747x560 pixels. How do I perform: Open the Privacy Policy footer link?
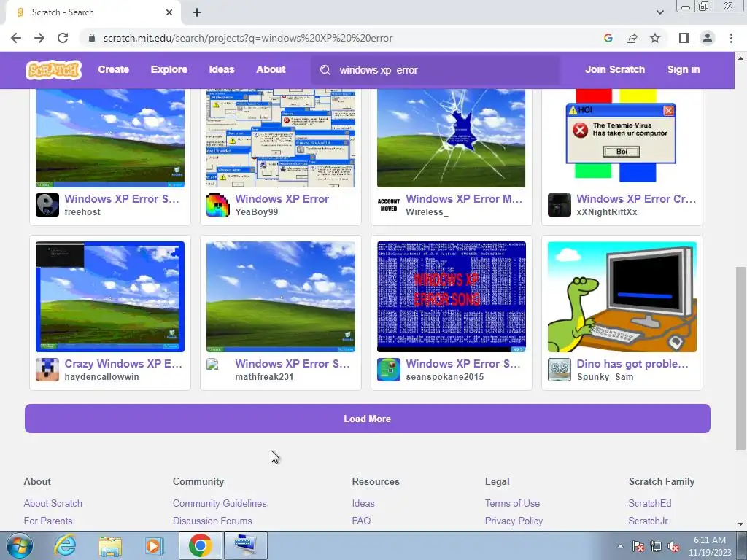tap(514, 521)
